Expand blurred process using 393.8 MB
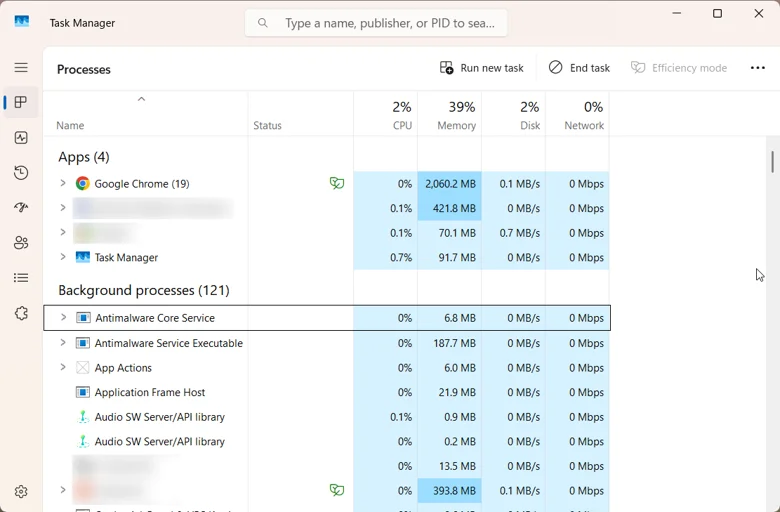Image resolution: width=780 pixels, height=512 pixels. (63, 490)
